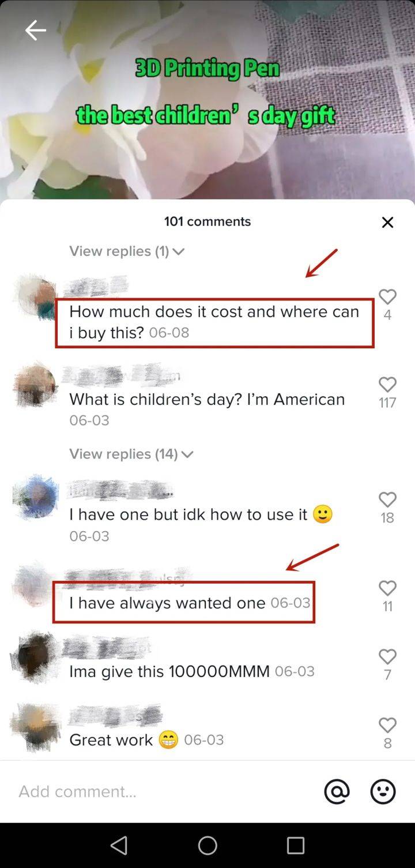The height and width of the screenshot is (868, 415).
Task: Tap the Android recent apps square
Action: click(x=296, y=846)
